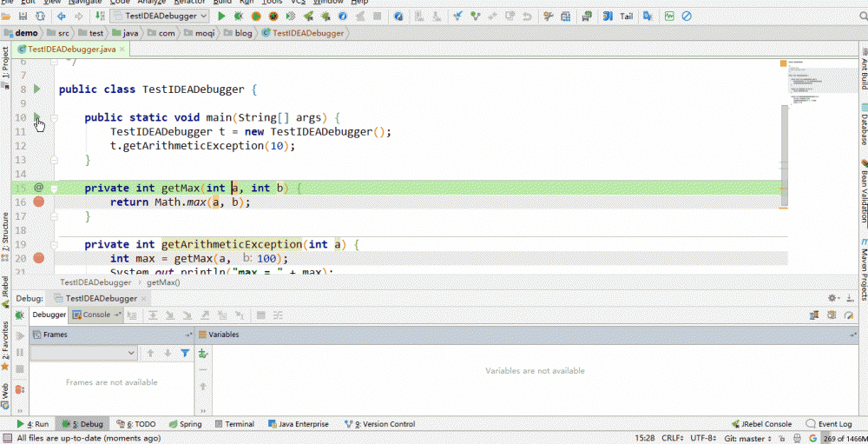Click the blue filter icon in Frames panel

(185, 353)
